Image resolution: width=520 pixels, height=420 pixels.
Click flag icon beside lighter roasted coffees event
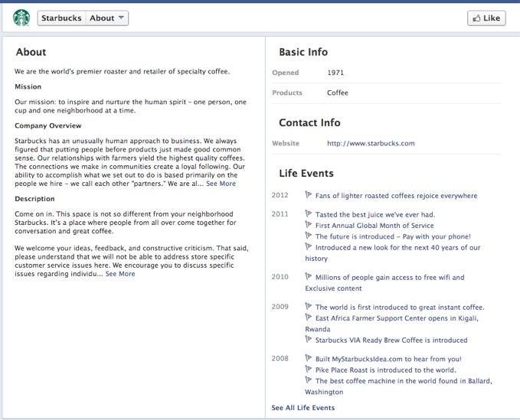pos(309,195)
